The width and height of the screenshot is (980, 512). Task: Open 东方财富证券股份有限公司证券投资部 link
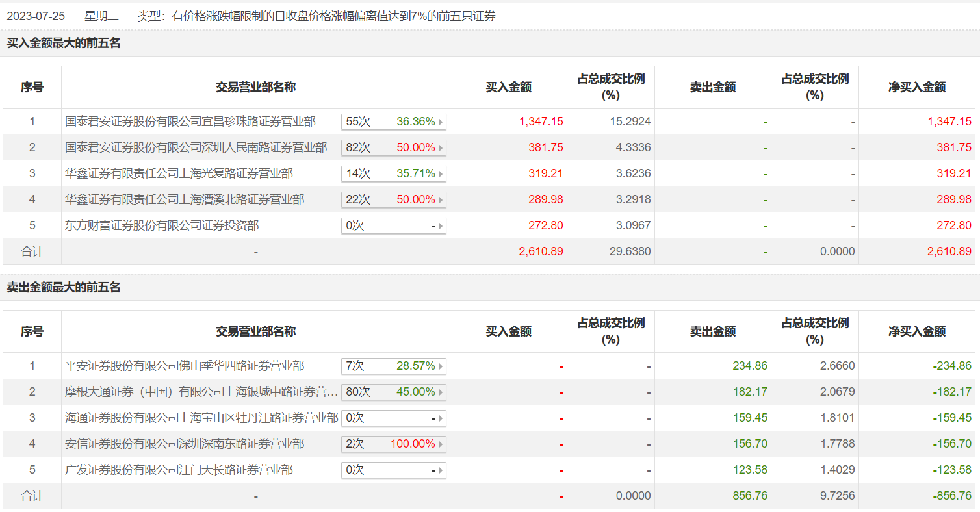tap(162, 225)
